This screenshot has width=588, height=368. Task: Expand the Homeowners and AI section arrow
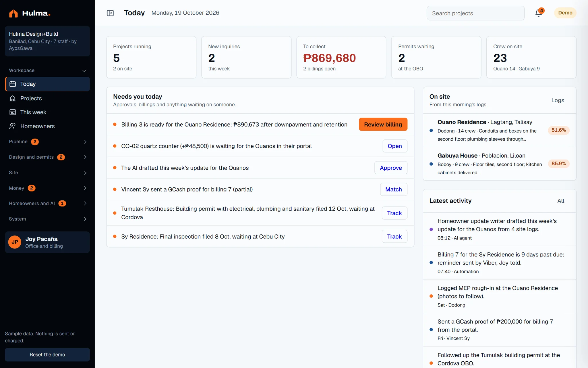point(85,203)
